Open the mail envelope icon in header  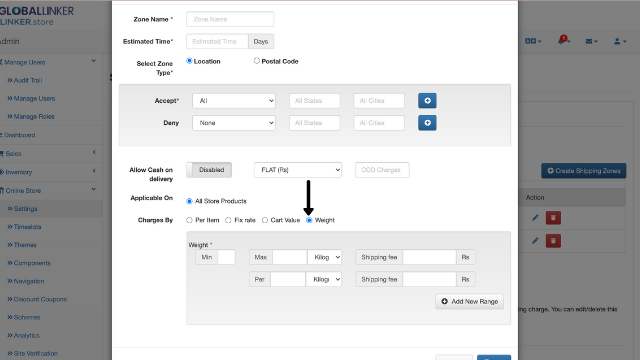click(x=591, y=41)
